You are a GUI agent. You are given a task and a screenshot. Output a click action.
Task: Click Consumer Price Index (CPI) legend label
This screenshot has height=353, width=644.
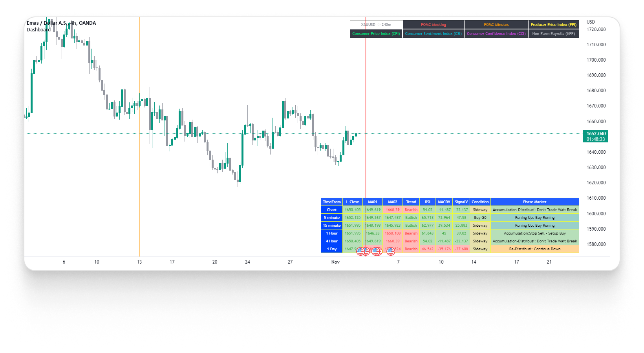pos(376,34)
